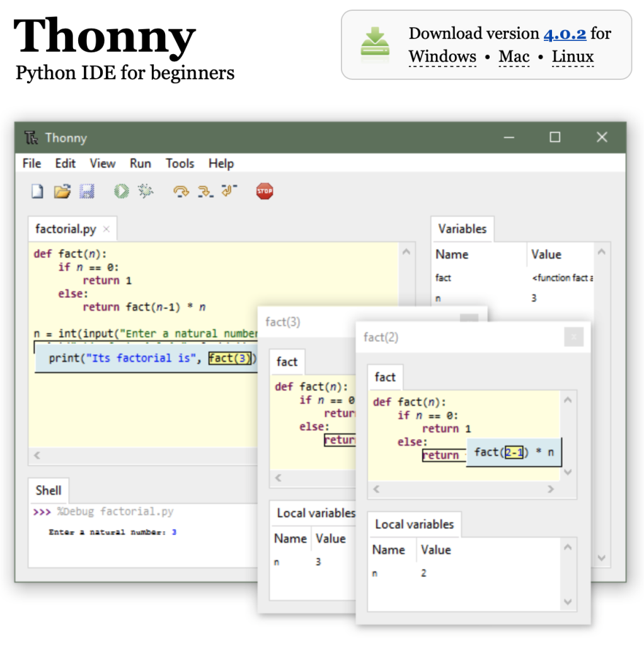Click the up scroll arrow in main editor
This screenshot has width=644, height=645.
406,252
